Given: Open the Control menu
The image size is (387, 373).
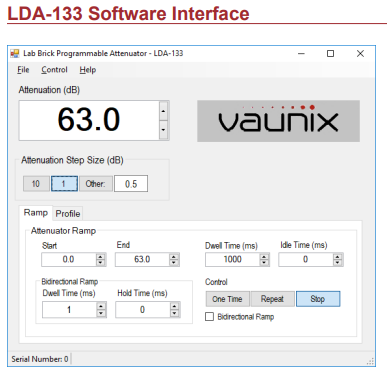Looking at the screenshot, I should point(54,70).
